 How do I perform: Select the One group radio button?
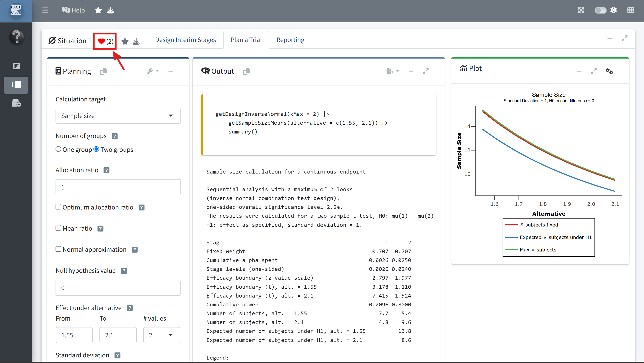[58, 149]
